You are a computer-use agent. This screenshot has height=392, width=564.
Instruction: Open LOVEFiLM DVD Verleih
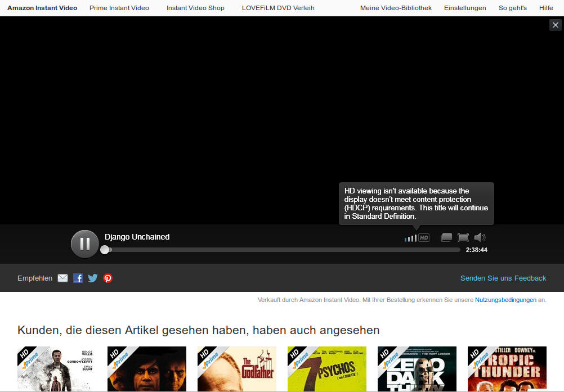pyautogui.click(x=278, y=8)
